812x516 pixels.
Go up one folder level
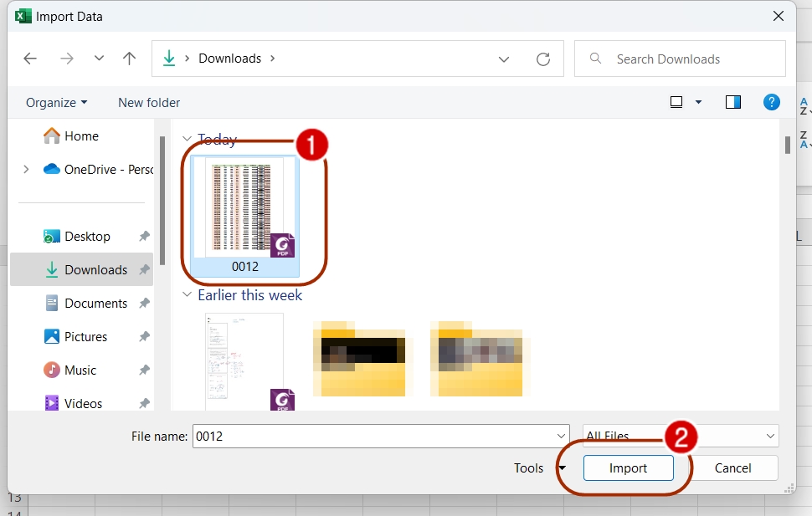129,59
